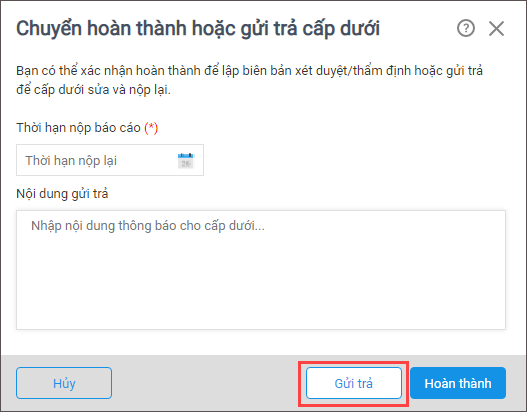527x412 pixels.
Task: Select the word 'Hoàn' on the blue button
Action: tap(439, 383)
